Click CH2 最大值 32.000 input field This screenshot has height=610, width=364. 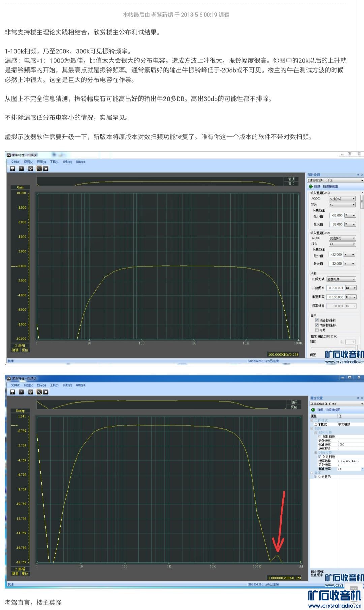pyautogui.click(x=336, y=264)
